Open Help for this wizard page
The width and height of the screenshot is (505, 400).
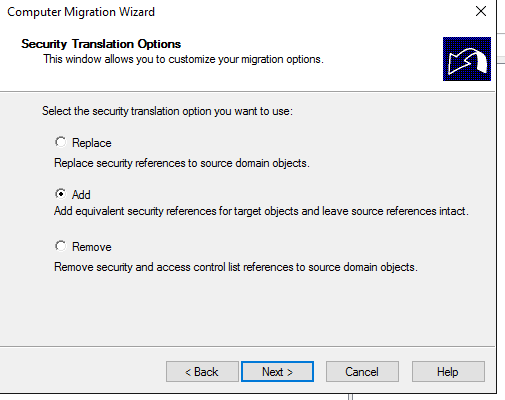click(448, 371)
